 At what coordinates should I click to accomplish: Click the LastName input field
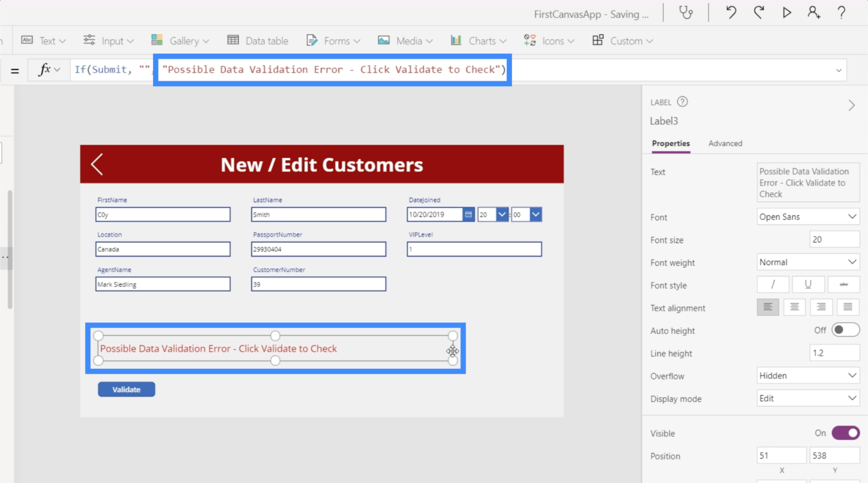(318, 215)
